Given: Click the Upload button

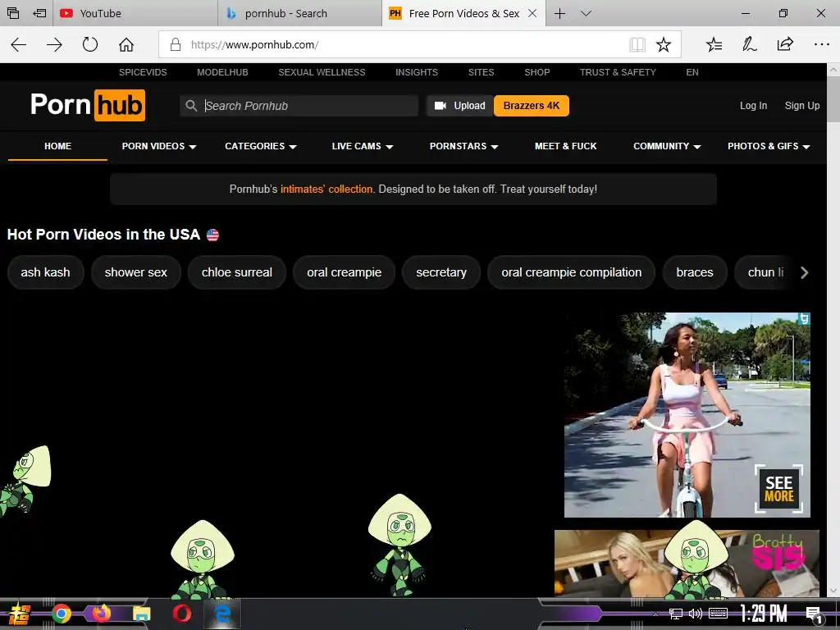Looking at the screenshot, I should [459, 106].
